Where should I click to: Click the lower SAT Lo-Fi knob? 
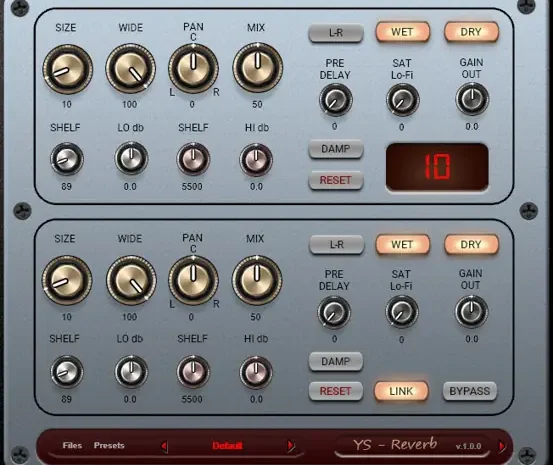[402, 312]
